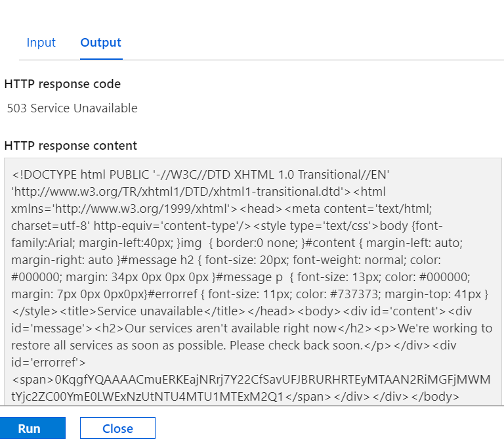Click the span error reference string starting with 0Kqgf
Image resolution: width=504 pixels, height=448 pixels.
coord(251,388)
